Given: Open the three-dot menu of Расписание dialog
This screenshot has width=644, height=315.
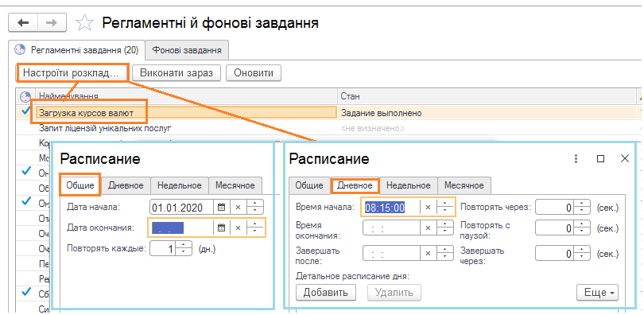Looking at the screenshot, I should tap(576, 158).
